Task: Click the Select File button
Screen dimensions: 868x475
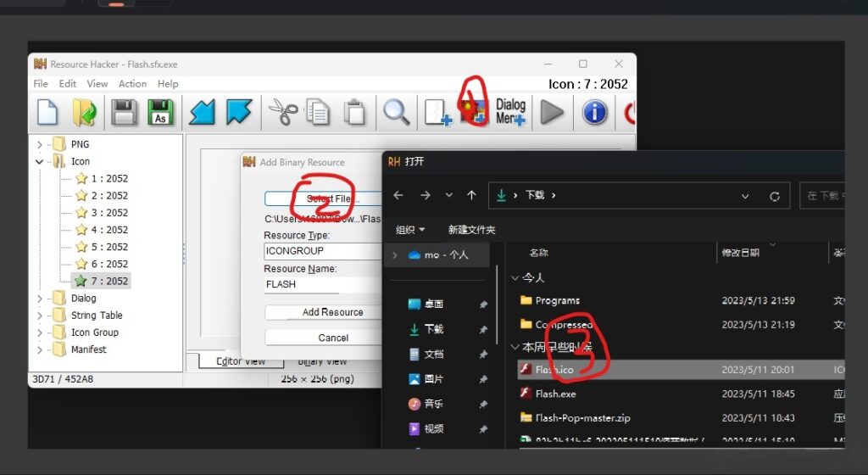Action: pos(324,198)
